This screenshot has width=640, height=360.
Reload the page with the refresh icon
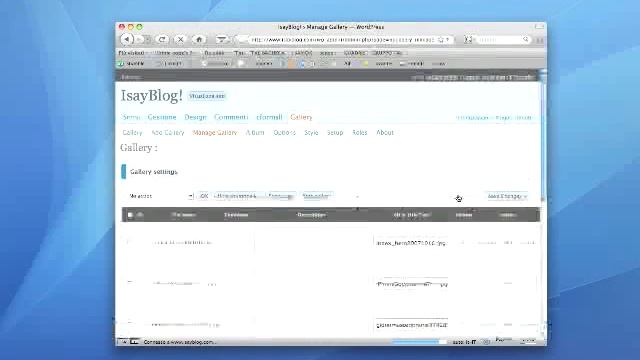[162, 39]
